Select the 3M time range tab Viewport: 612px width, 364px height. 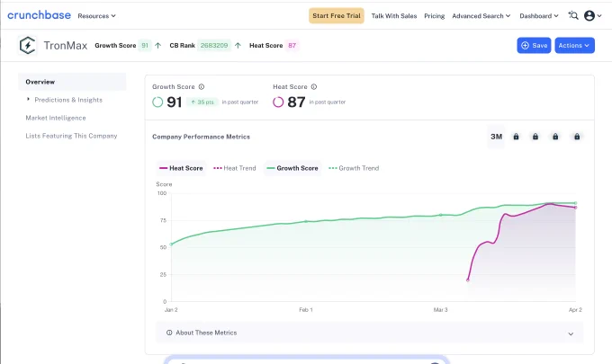pos(496,137)
